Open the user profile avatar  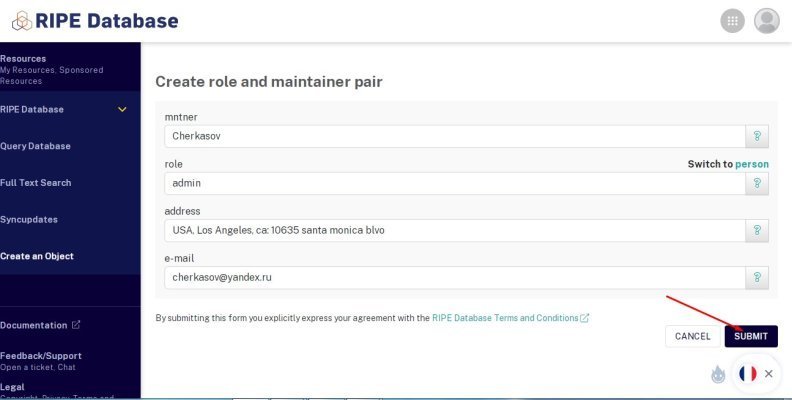click(767, 21)
